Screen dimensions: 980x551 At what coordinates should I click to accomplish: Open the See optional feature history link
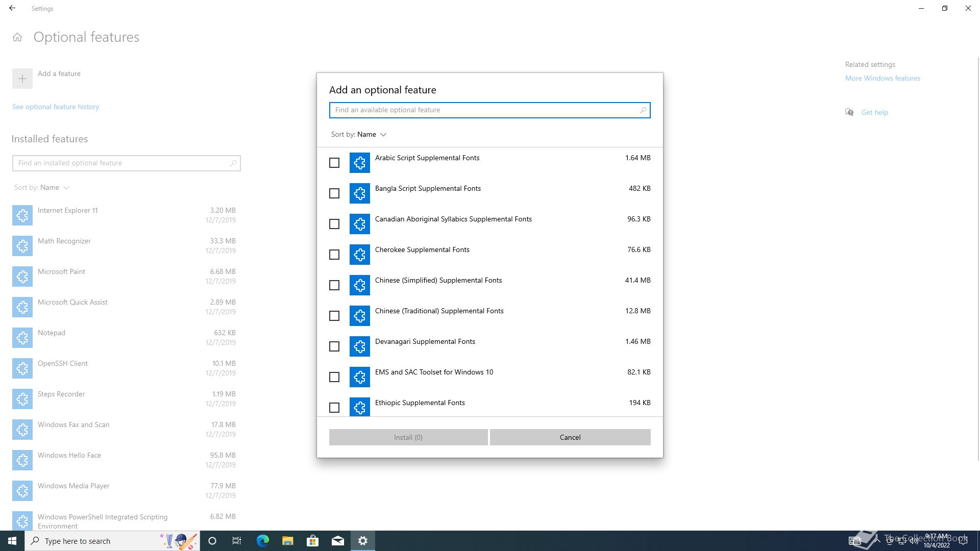[56, 107]
